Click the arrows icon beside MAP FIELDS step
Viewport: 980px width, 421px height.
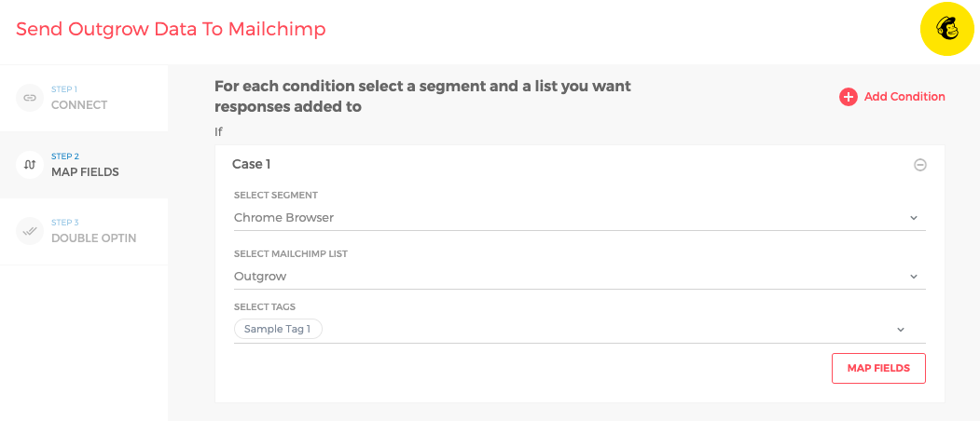pos(30,165)
